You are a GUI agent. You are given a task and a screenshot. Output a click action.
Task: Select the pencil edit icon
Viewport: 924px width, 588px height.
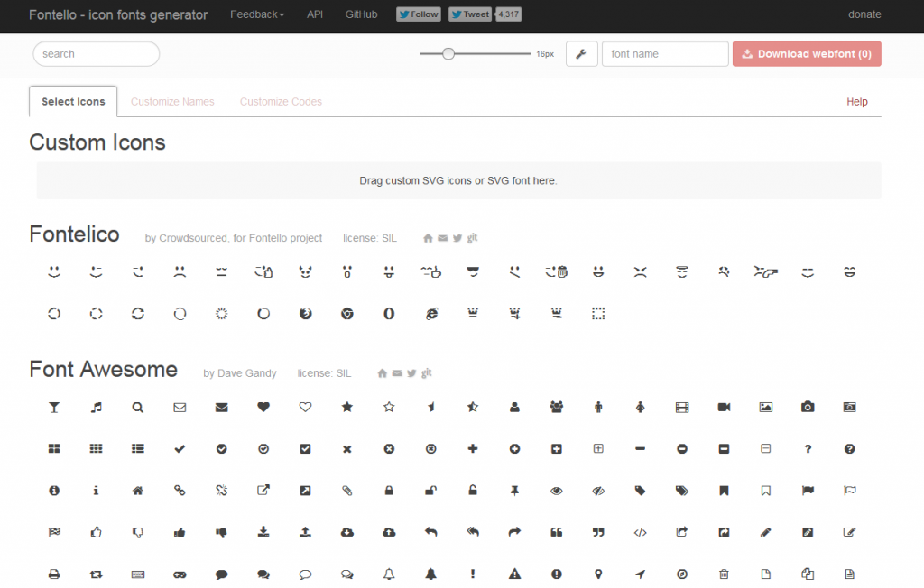click(x=764, y=532)
